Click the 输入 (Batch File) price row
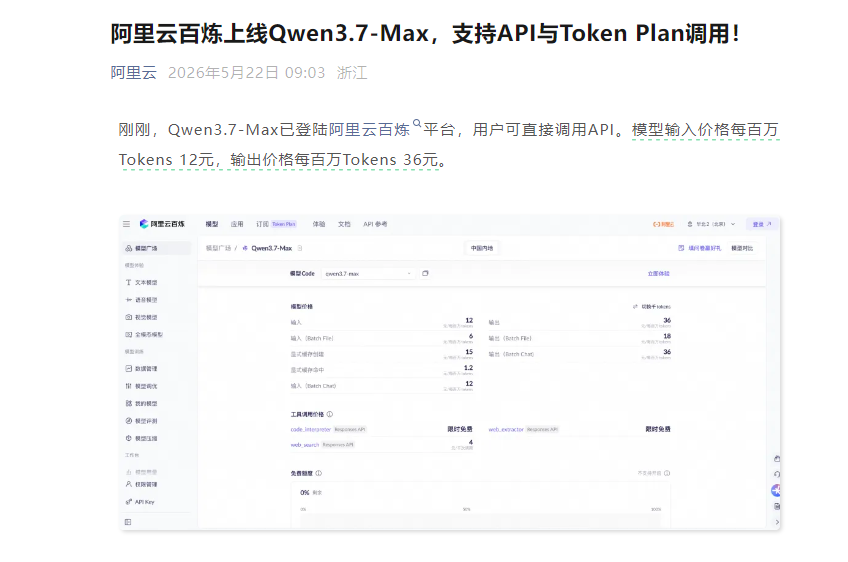The image size is (848, 562). (x=382, y=338)
